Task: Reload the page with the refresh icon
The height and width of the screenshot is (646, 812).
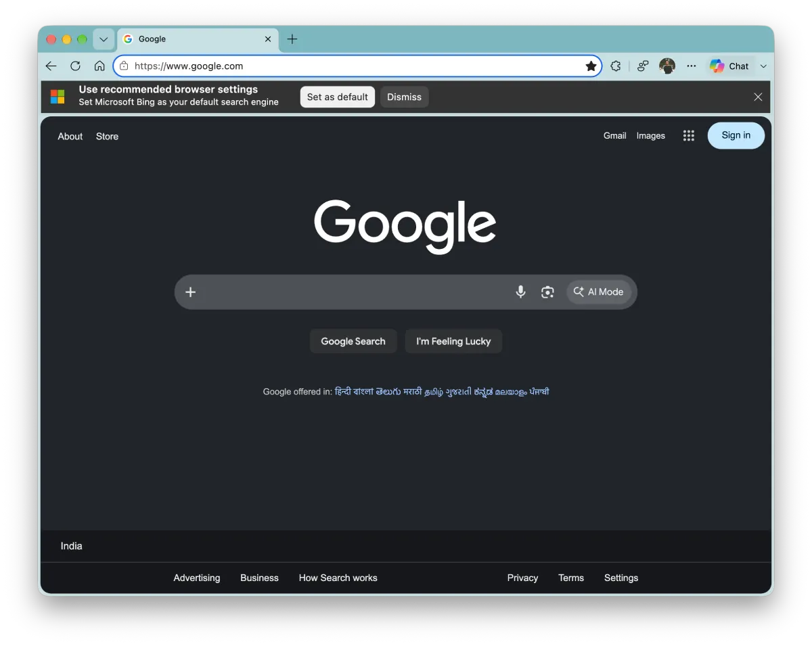Action: tap(75, 66)
